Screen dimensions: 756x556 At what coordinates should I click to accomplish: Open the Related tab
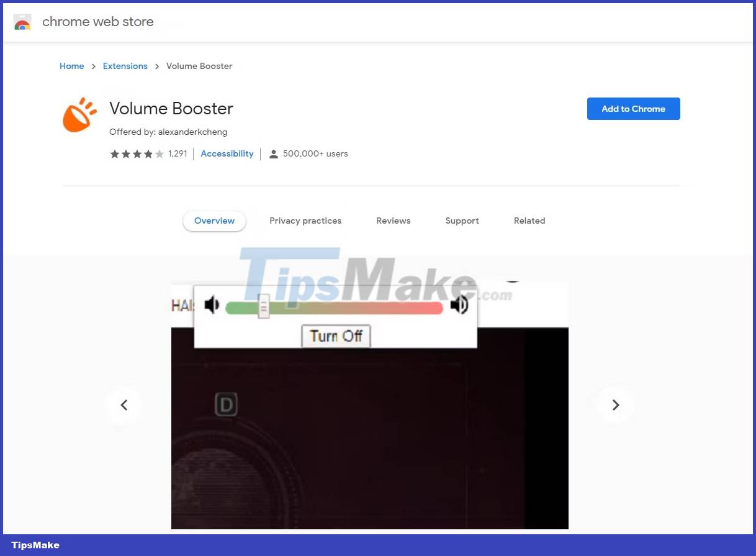point(529,221)
